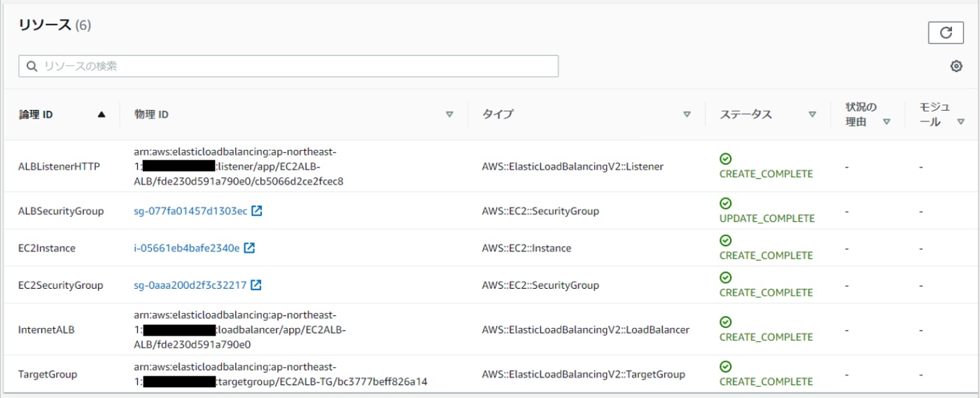Screen dimensions: 980x398
Task: Click the タイプ column header
Action: tap(498, 114)
